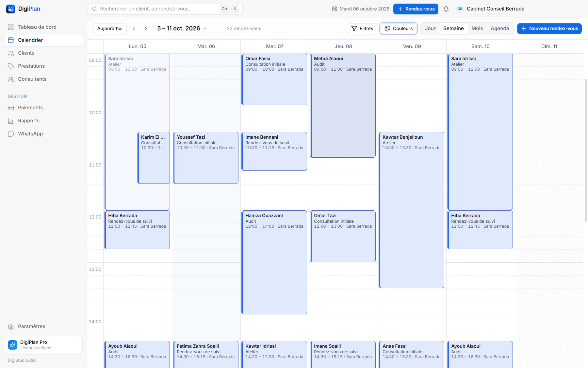This screenshot has width=588, height=368.
Task: Go to previous week with left chevron
Action: click(134, 28)
